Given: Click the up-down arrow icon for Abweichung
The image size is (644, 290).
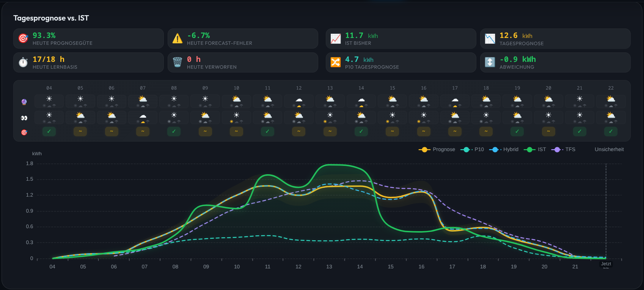Looking at the screenshot, I should (x=490, y=62).
